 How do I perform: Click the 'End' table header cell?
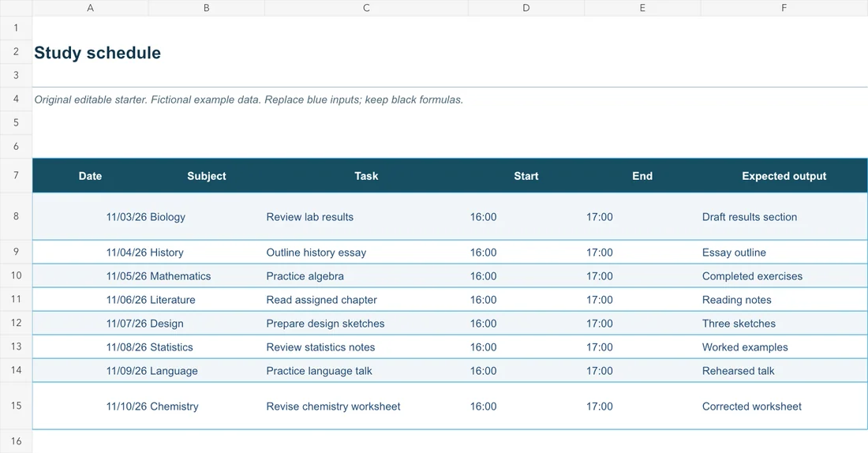point(642,176)
